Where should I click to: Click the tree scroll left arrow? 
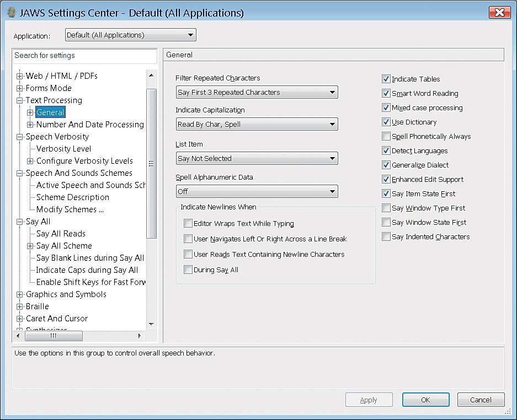(18, 336)
